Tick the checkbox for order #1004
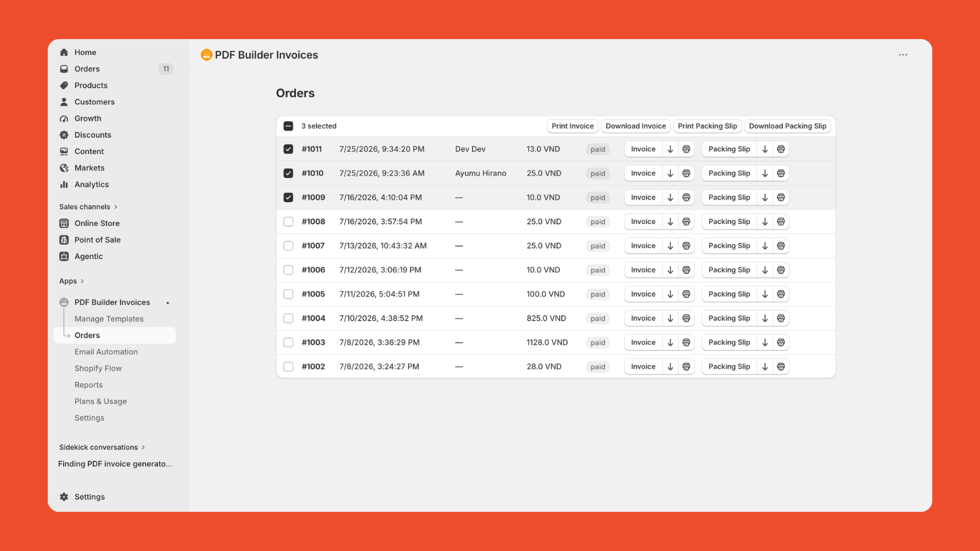 tap(288, 318)
